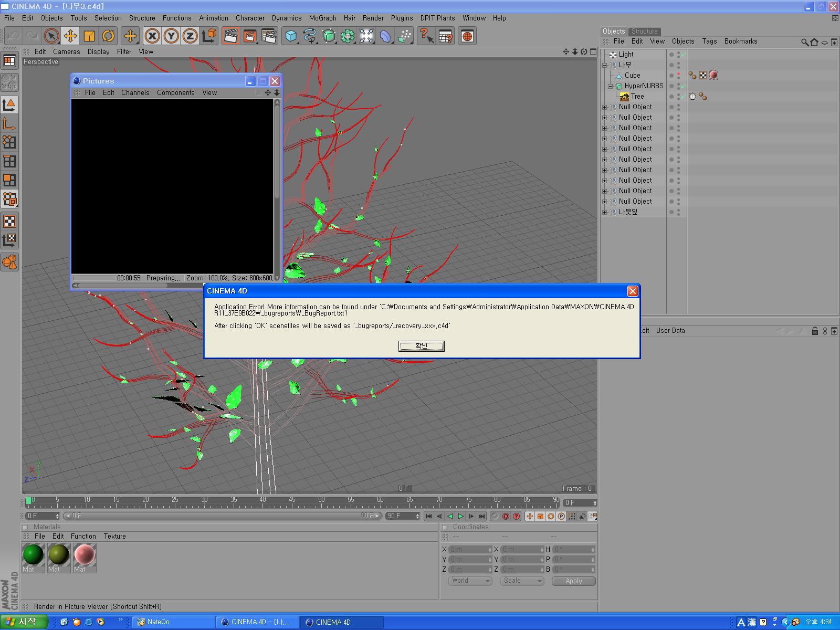Select the Texture mode checker icon
840x630 pixels.
pos(9,221)
